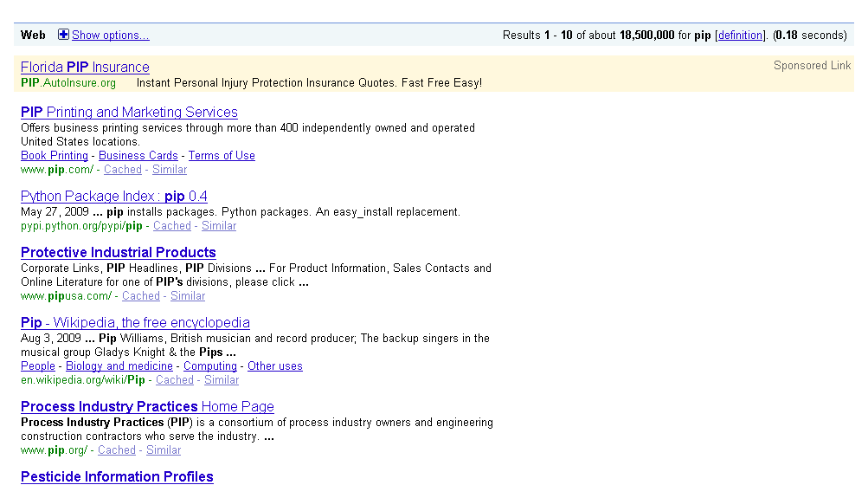Image resolution: width=868 pixels, height=485 pixels.
Task: Open Pip Wikedia encyclopedia result title
Action: tap(135, 323)
